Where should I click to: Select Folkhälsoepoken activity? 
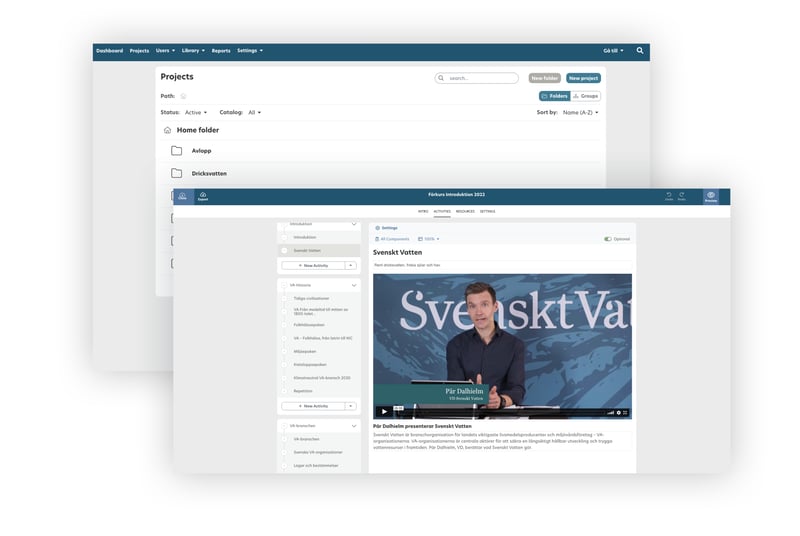(x=309, y=325)
